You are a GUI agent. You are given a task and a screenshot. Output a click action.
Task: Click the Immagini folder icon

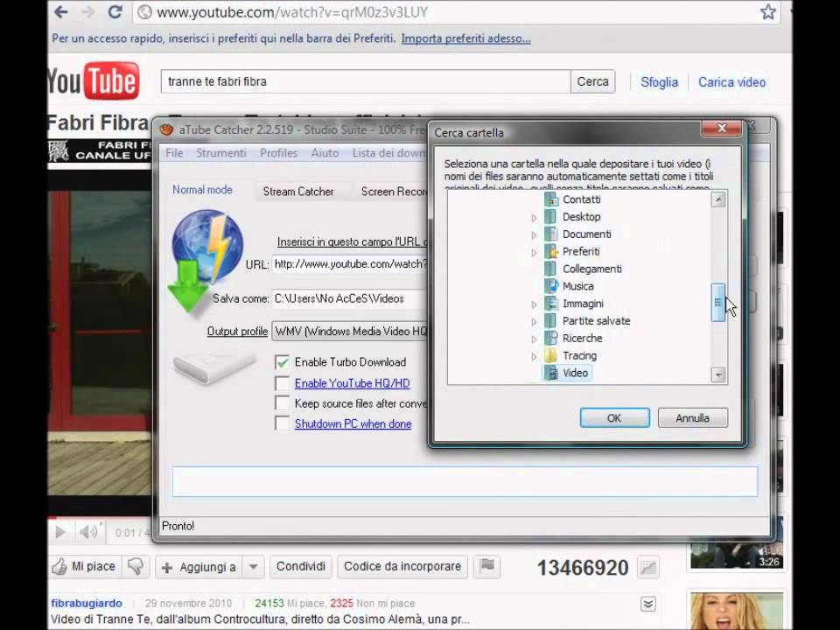550,304
